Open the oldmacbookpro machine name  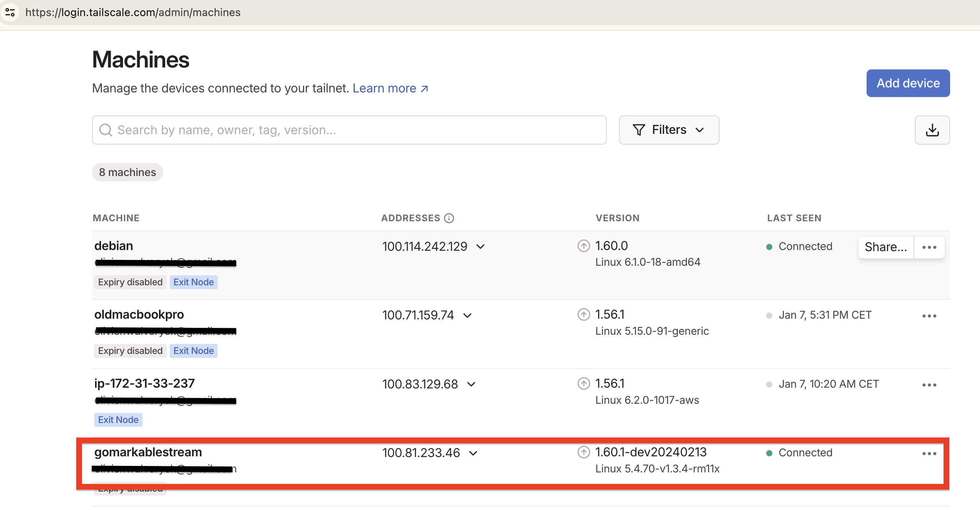(x=139, y=314)
